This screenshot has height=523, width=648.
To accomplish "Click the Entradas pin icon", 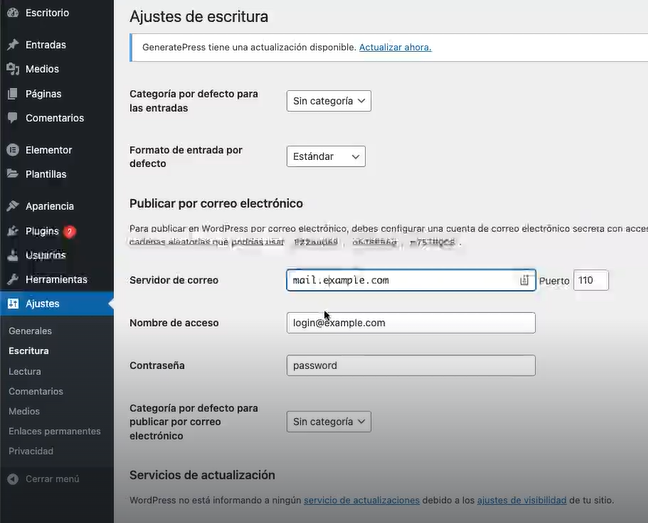I will click(x=13, y=45).
